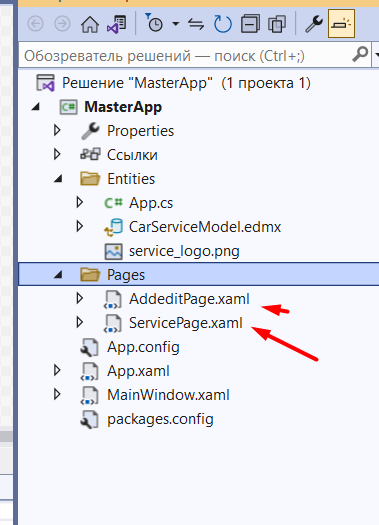Expand the MainWindow.xaml node
Image resolution: width=379 pixels, height=525 pixels.
57,395
